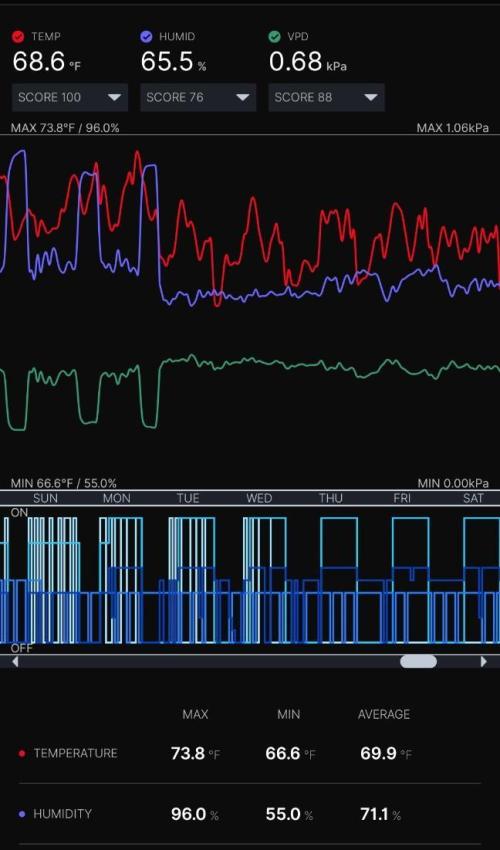Click the HUMIDITY row label
Image resolution: width=500 pixels, height=850 pixels.
tap(63, 814)
